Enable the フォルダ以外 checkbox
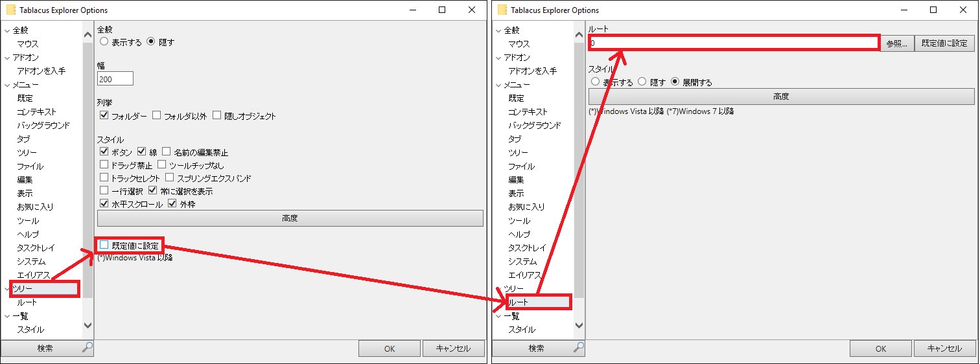980x364 pixels. click(x=156, y=116)
